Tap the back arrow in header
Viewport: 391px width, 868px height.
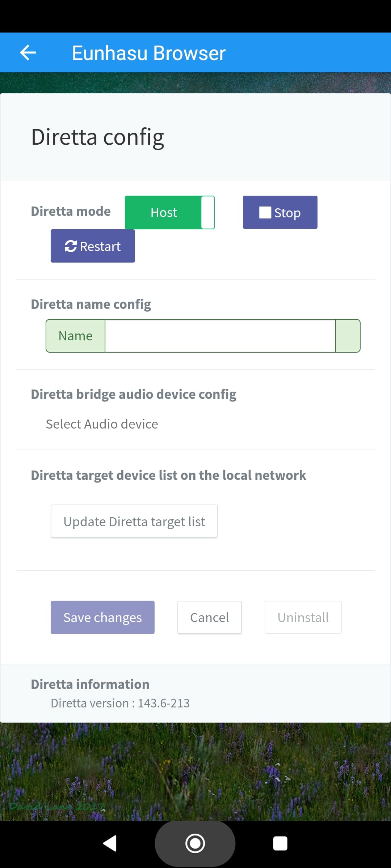pos(28,53)
